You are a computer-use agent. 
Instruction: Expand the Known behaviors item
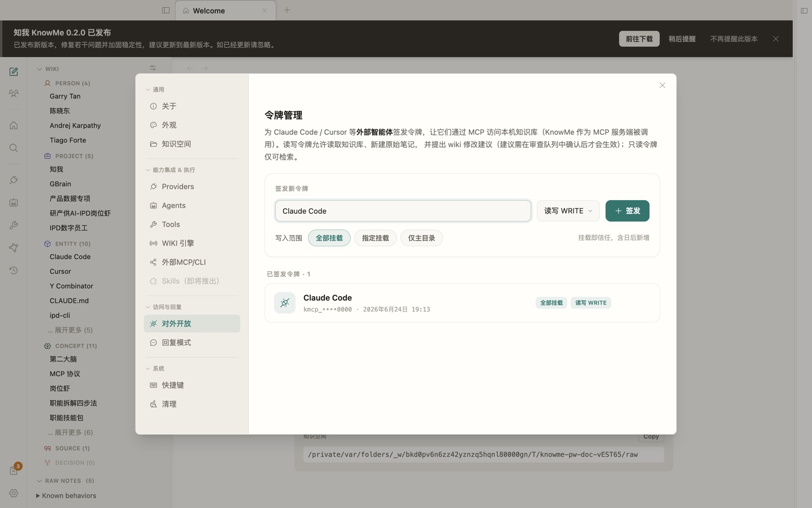pyautogui.click(x=38, y=496)
